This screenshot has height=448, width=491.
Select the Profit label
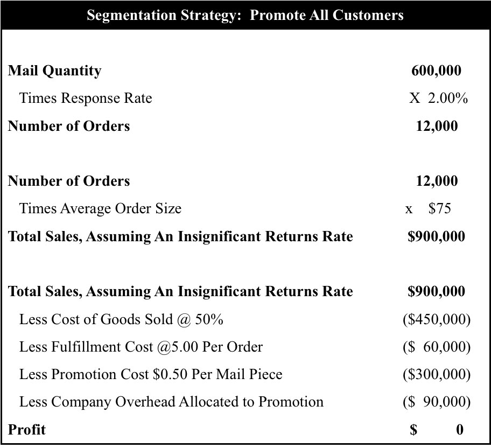(26, 430)
